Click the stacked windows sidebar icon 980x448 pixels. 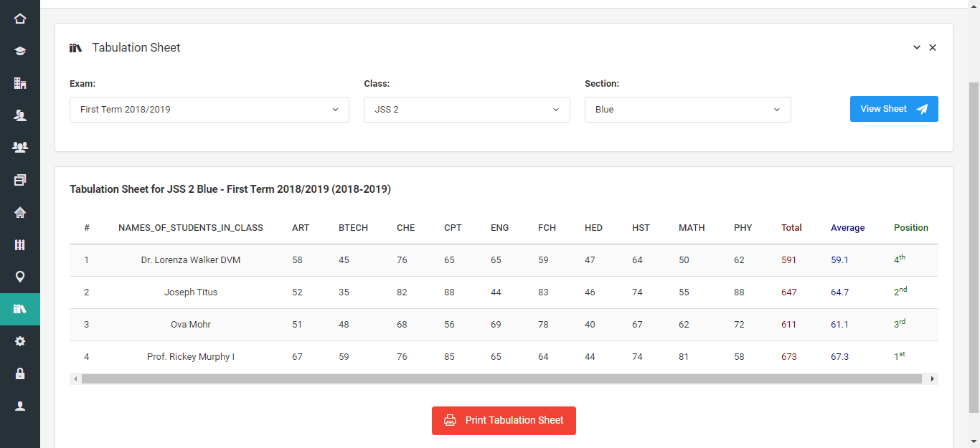20,180
